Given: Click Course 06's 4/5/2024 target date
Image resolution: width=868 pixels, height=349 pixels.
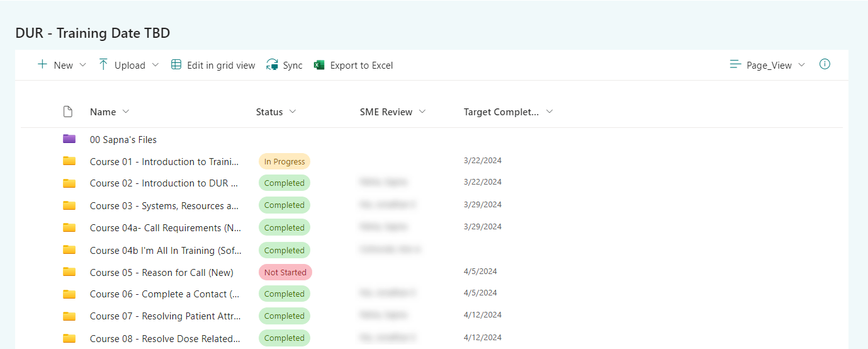Looking at the screenshot, I should (480, 292).
